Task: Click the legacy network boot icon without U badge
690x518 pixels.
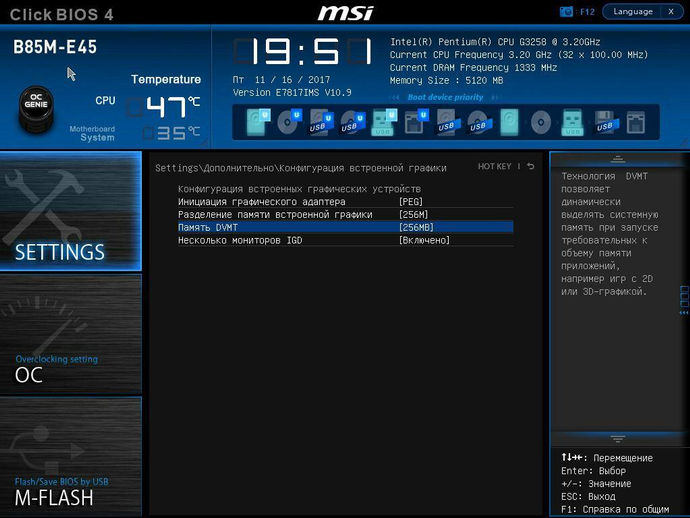Action: tap(636, 122)
